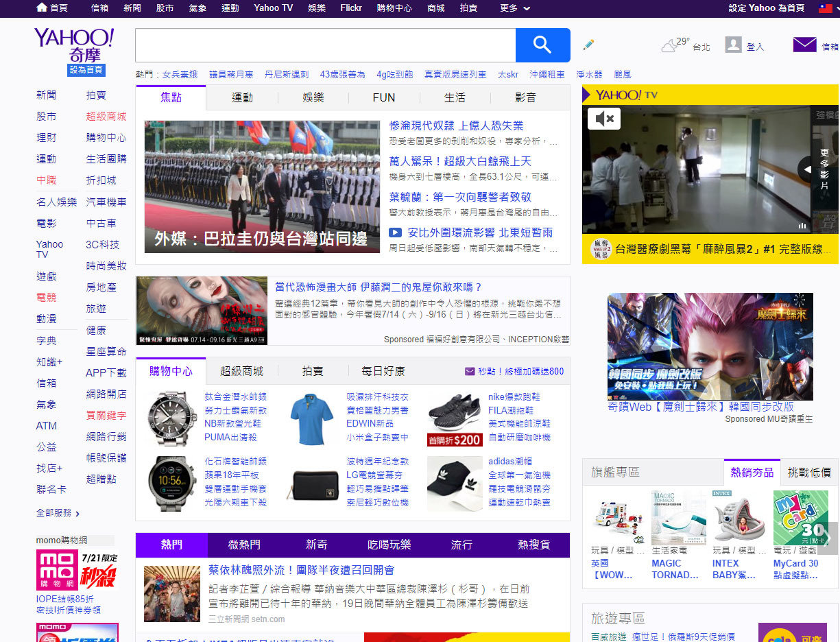Click the Nike sneakers product image
This screenshot has height=642, width=840.
[454, 418]
